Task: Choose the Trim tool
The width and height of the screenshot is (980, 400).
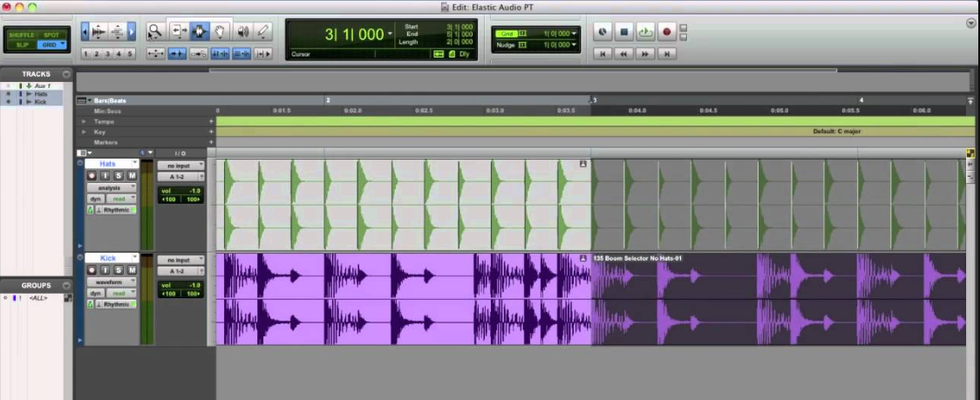Action: [x=178, y=31]
